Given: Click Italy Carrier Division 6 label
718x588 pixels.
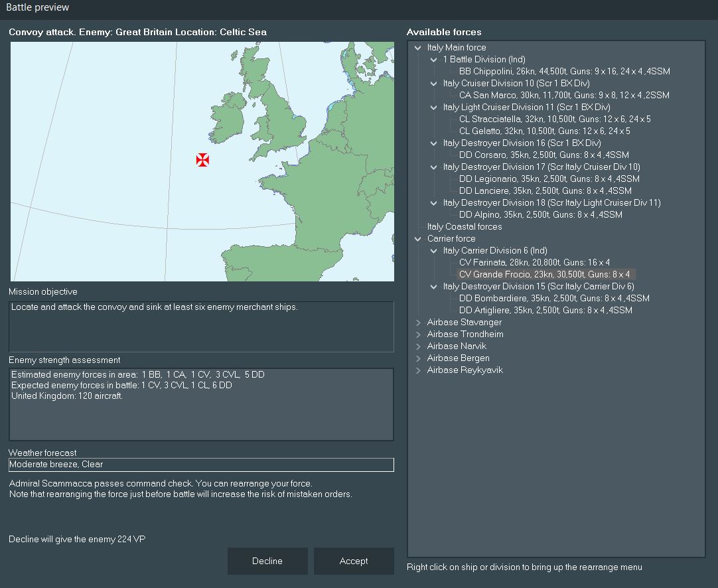Looking at the screenshot, I should (495, 250).
